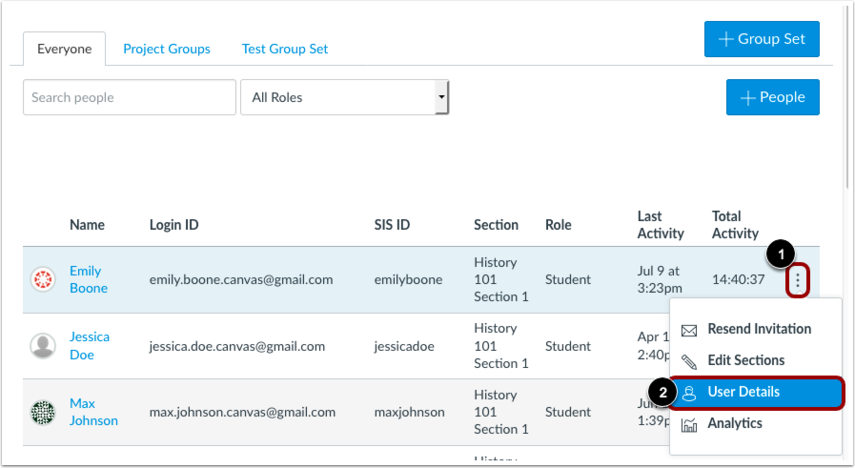Click Max Johnson's green avatar
This screenshot has width=855, height=468.
[43, 412]
